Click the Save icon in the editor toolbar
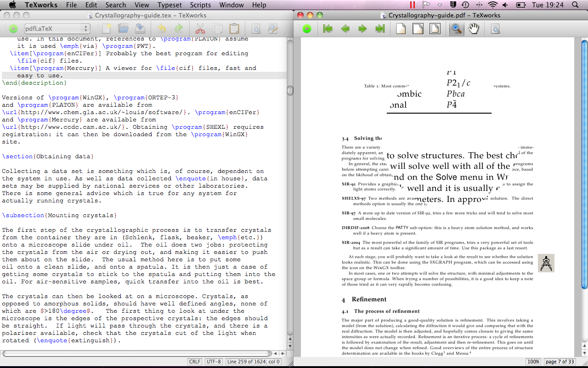The image size is (588, 368). [x=140, y=28]
